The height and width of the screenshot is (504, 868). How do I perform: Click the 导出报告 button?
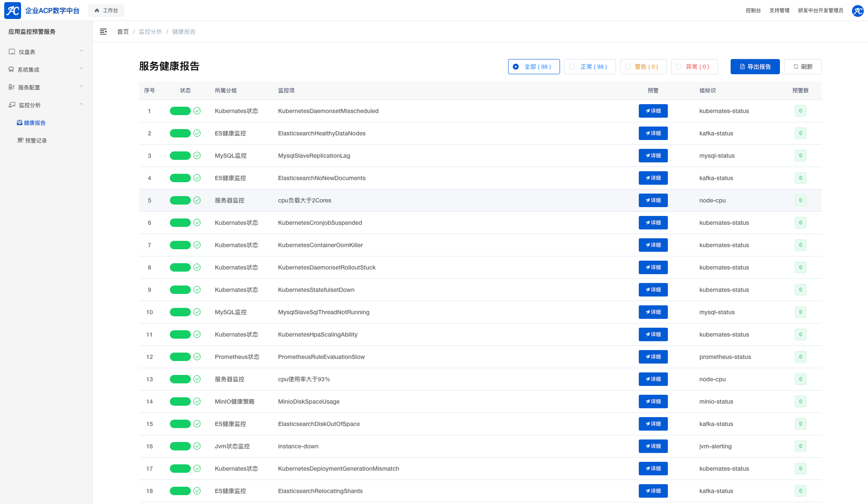click(x=755, y=67)
